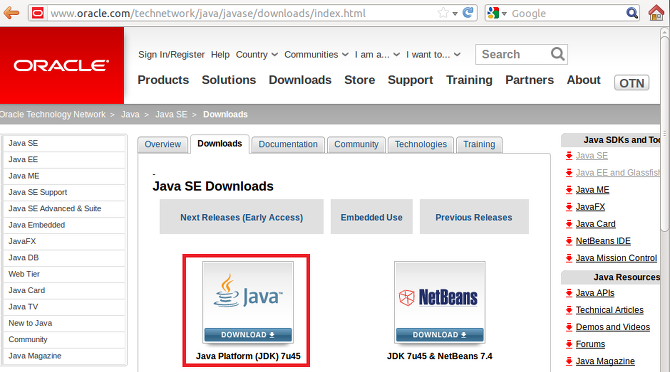Click the Embedded Use button

(371, 217)
